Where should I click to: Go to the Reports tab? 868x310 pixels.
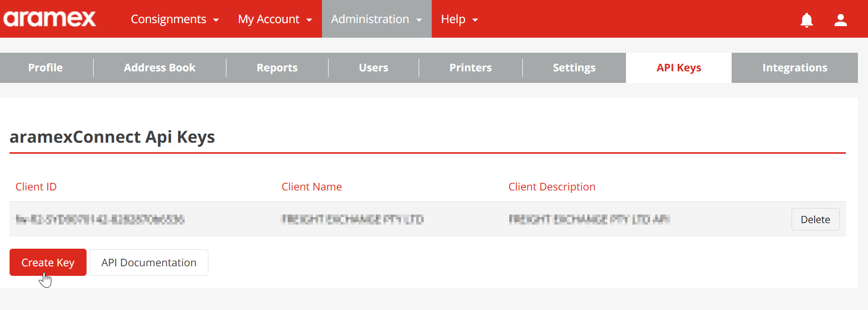277,68
